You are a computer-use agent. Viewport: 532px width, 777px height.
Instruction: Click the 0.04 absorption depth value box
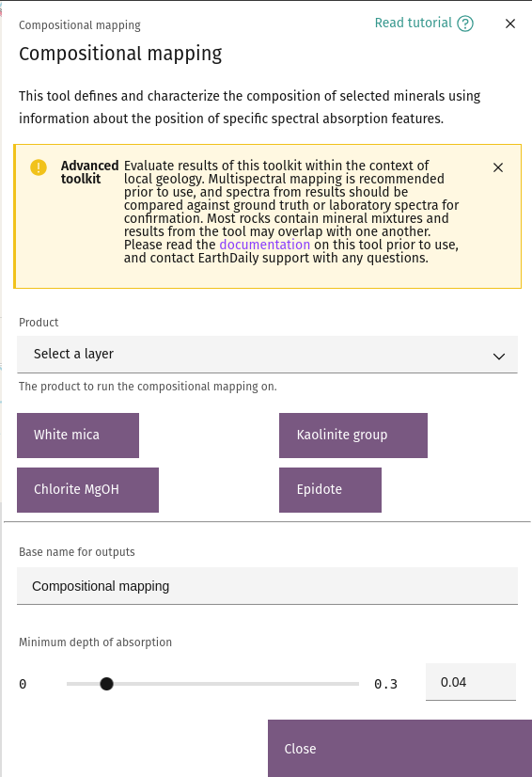[471, 682]
